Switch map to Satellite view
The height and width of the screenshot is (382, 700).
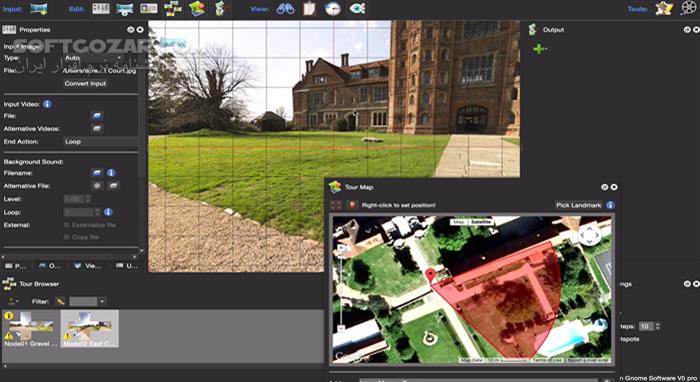(481, 222)
